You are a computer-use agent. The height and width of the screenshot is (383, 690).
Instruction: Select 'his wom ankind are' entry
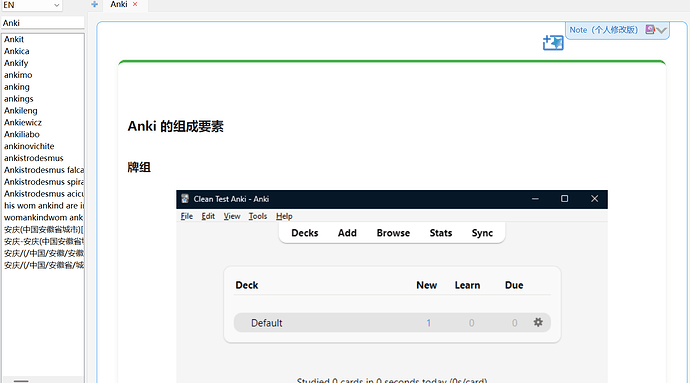tap(44, 206)
